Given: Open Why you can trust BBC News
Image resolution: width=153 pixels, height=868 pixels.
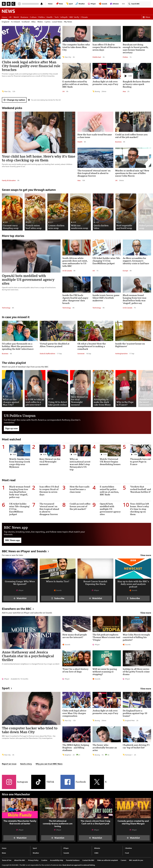Looking at the screenshot, I should click(49, 764).
